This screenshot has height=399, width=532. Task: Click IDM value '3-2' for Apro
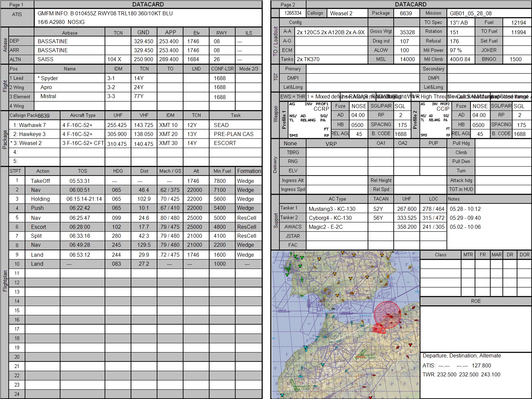[x=111, y=87]
